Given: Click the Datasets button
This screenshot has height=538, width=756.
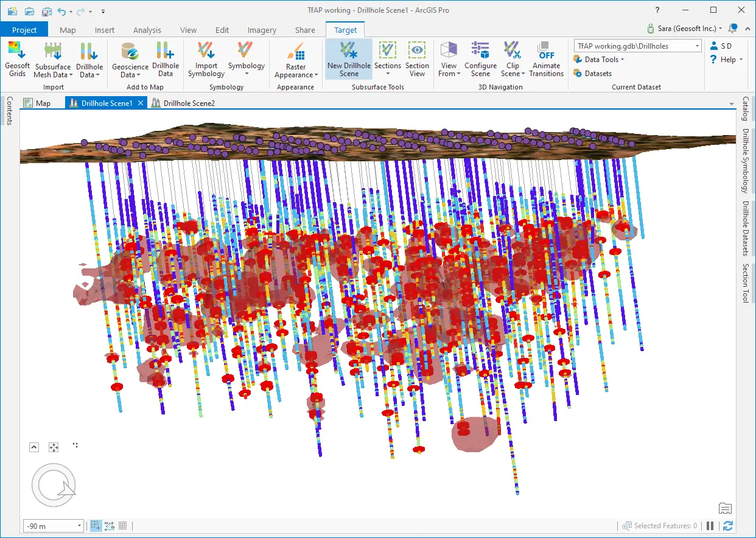Looking at the screenshot, I should pos(592,74).
